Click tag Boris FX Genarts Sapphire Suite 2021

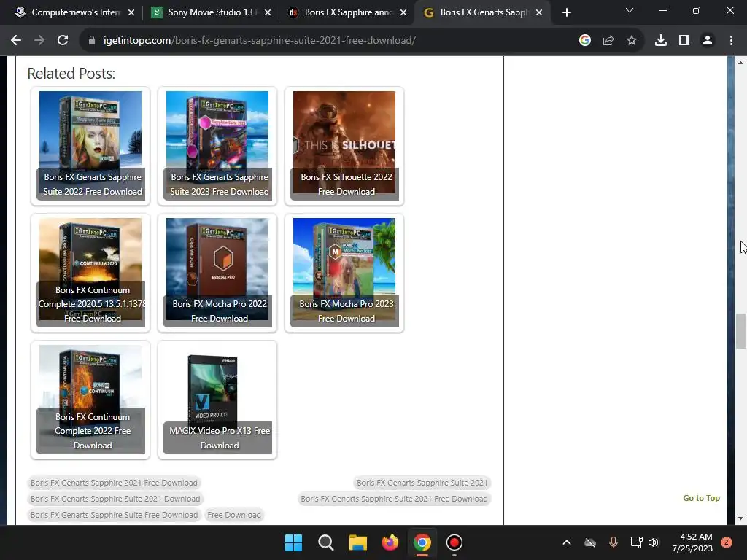click(x=422, y=483)
